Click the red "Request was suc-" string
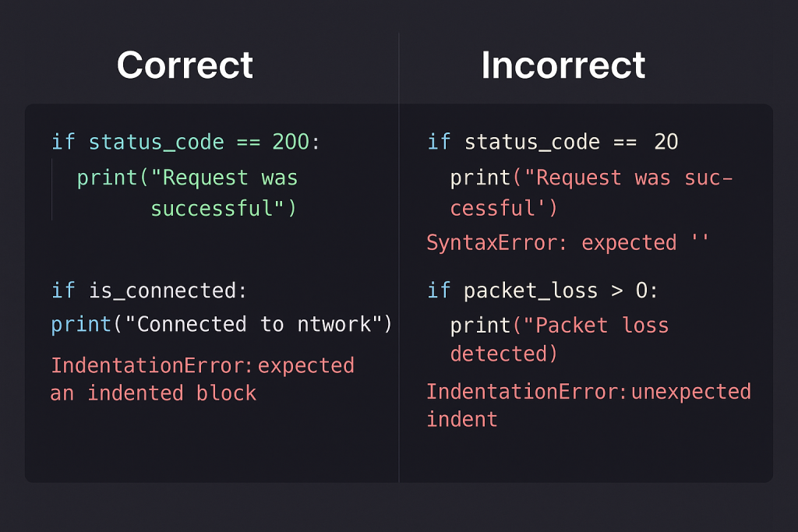 point(630,178)
